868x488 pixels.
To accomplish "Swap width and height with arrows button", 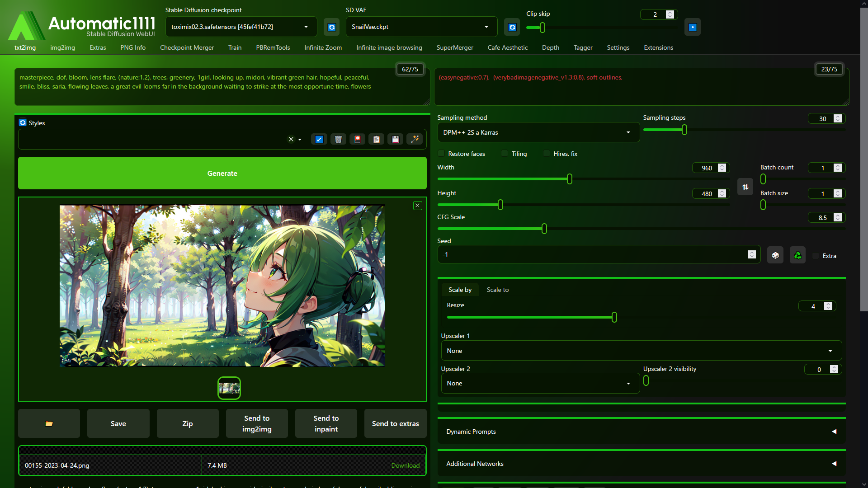I will coord(745,187).
